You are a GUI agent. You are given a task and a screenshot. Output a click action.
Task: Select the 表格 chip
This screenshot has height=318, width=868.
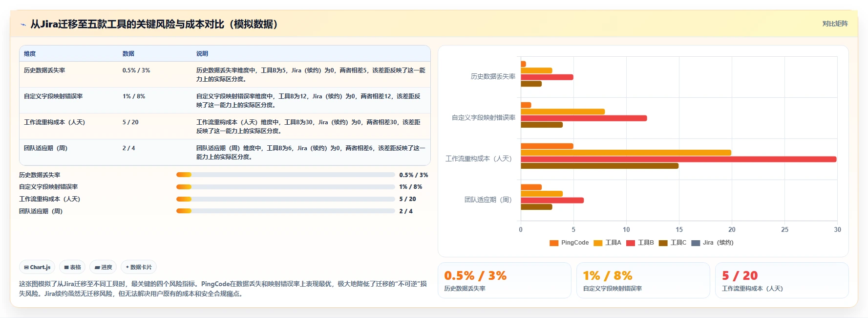click(72, 267)
